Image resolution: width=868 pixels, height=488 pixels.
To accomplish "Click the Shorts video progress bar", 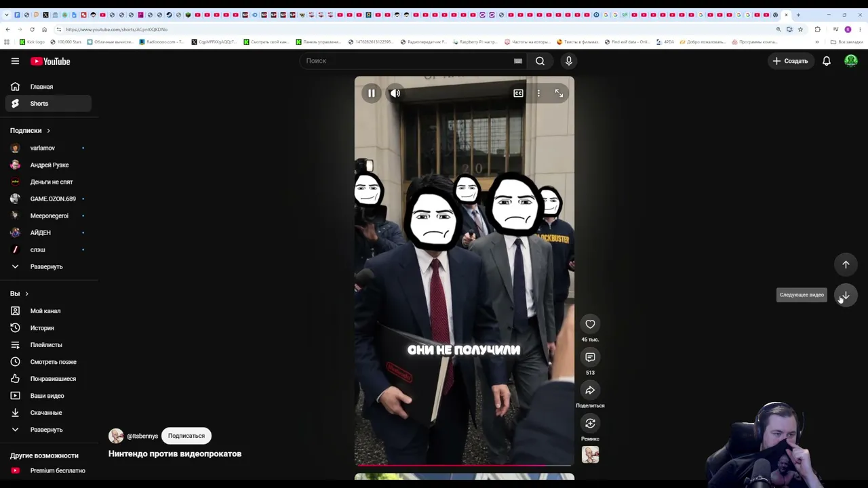I will click(x=465, y=465).
